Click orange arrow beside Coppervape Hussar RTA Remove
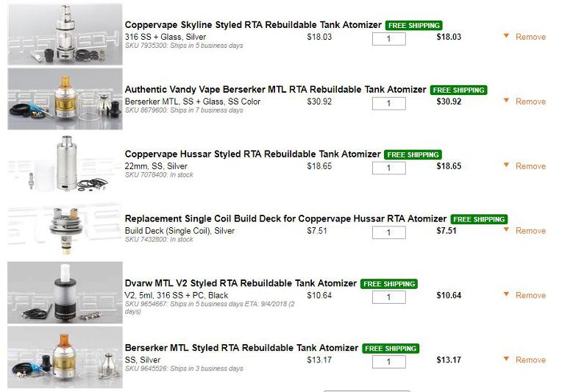This screenshot has height=392, width=562. point(506,165)
